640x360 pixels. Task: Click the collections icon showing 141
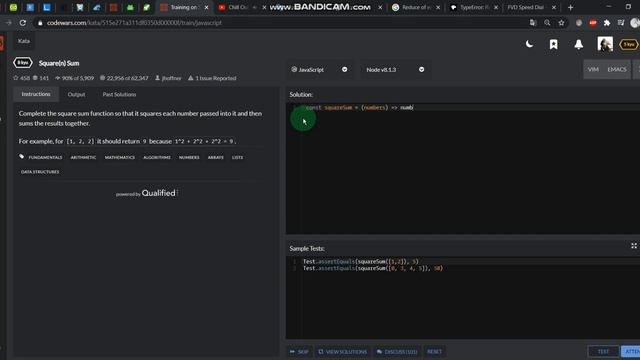point(41,78)
